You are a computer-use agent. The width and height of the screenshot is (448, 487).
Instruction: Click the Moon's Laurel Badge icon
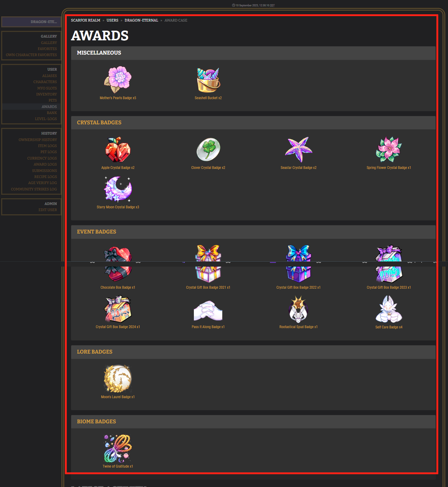coord(118,379)
